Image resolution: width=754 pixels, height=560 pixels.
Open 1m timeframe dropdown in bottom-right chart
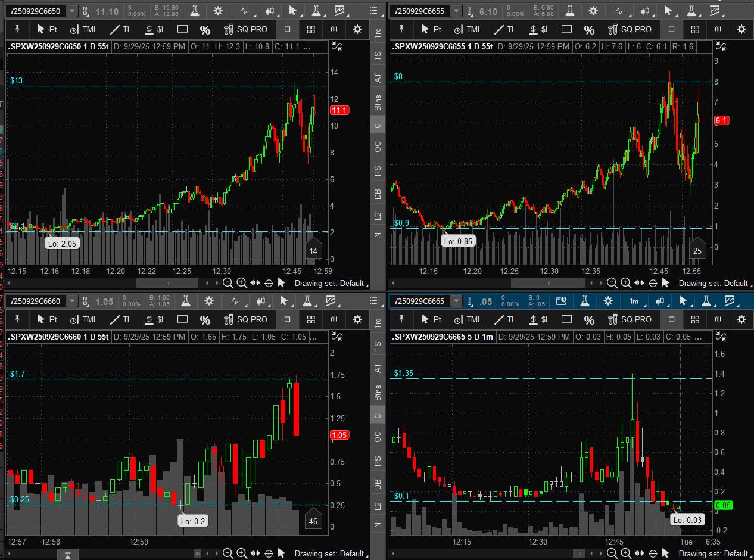point(634,301)
